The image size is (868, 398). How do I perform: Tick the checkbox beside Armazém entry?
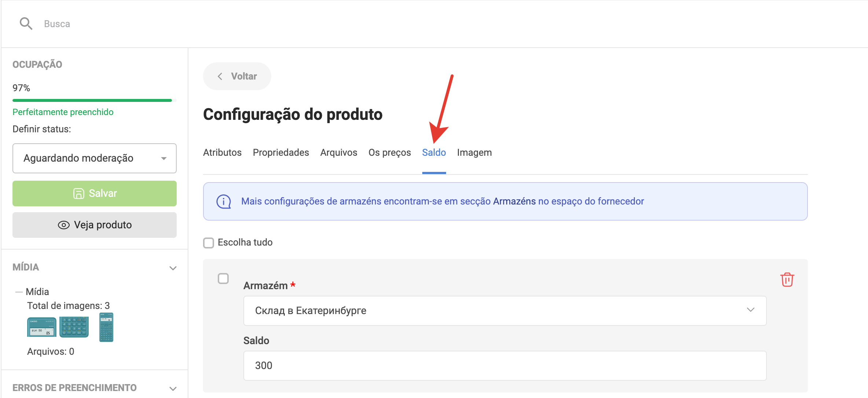tap(223, 279)
